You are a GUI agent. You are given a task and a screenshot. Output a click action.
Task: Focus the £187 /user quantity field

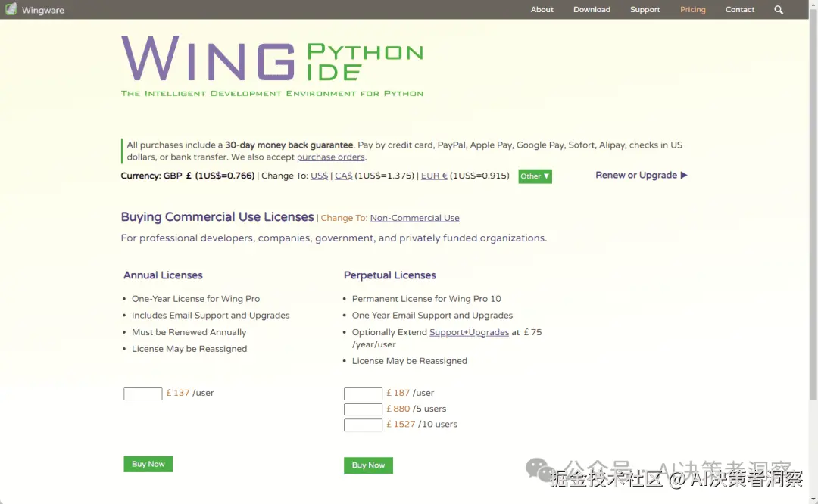click(x=363, y=394)
